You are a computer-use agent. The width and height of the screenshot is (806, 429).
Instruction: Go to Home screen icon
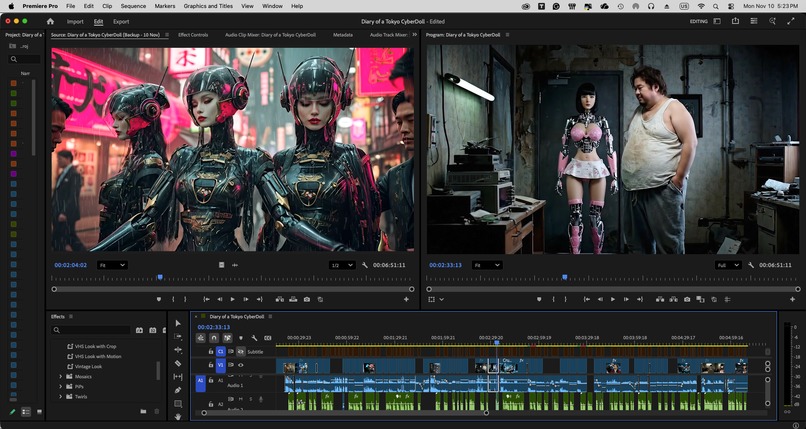point(50,22)
